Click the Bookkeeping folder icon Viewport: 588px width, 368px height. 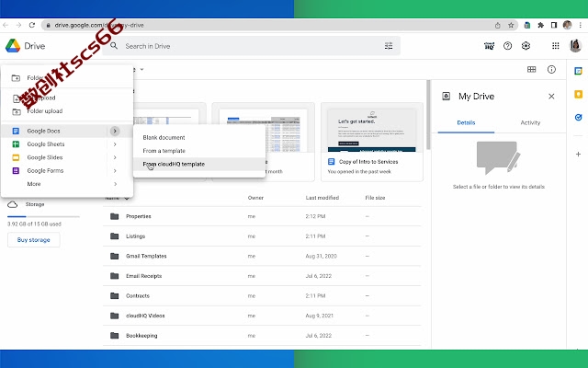pyautogui.click(x=114, y=336)
